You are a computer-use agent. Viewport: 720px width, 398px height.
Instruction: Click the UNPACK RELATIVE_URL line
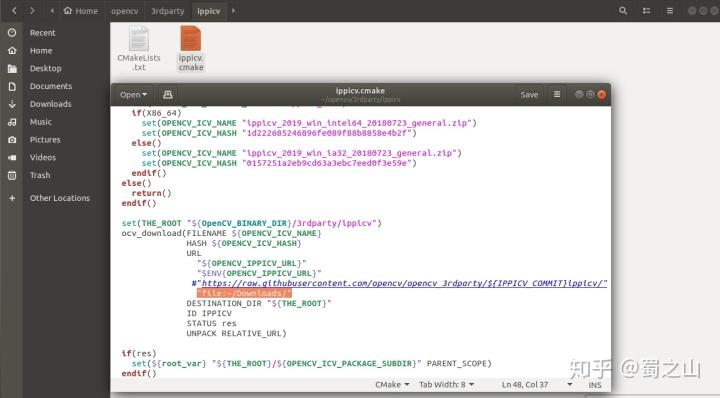(236, 334)
